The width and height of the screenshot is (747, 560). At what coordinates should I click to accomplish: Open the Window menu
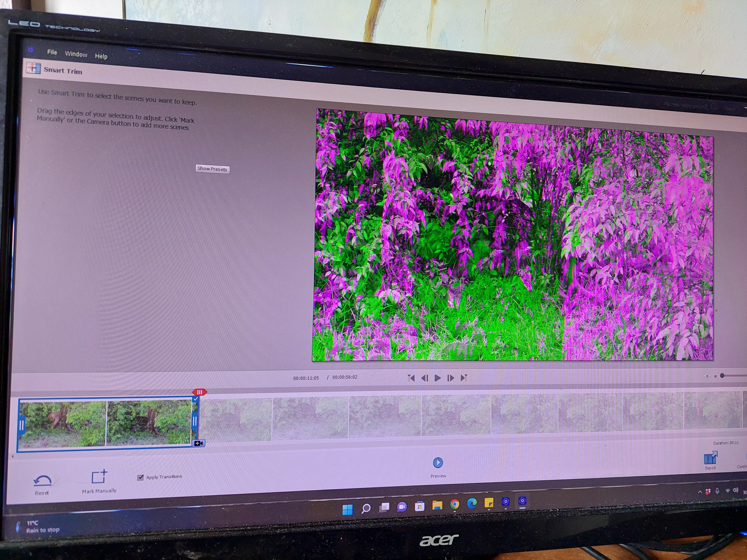(x=76, y=54)
